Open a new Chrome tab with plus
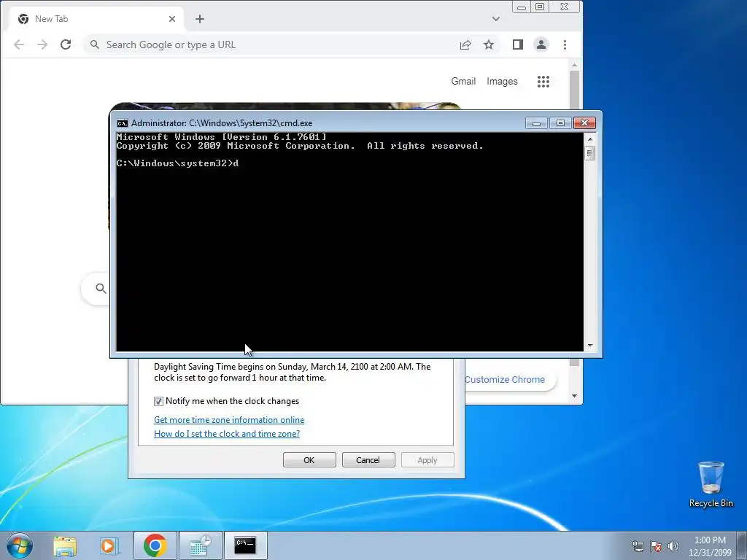This screenshot has height=560, width=747. (x=200, y=19)
